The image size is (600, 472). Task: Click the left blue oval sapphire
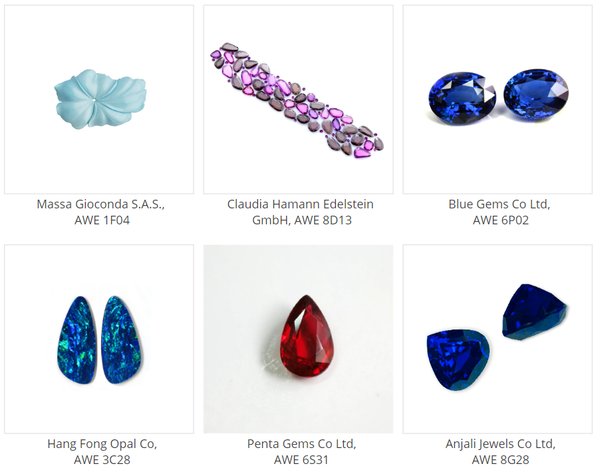(x=462, y=98)
